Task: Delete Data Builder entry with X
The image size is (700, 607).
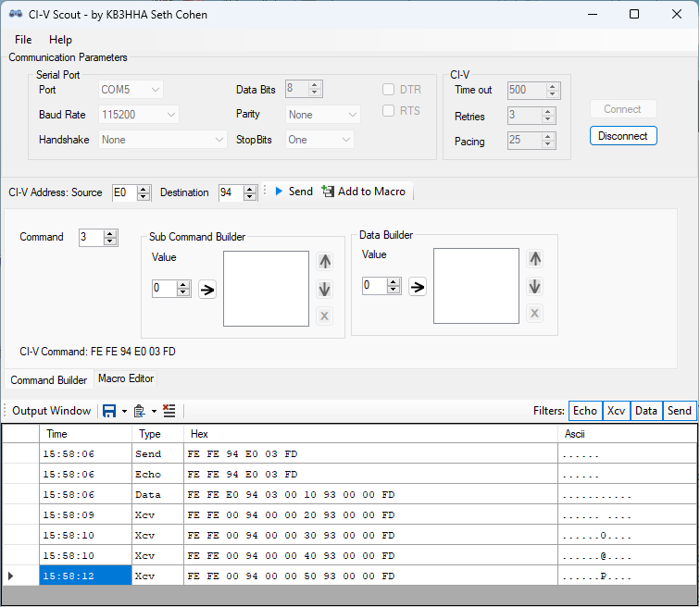Action: tap(535, 314)
